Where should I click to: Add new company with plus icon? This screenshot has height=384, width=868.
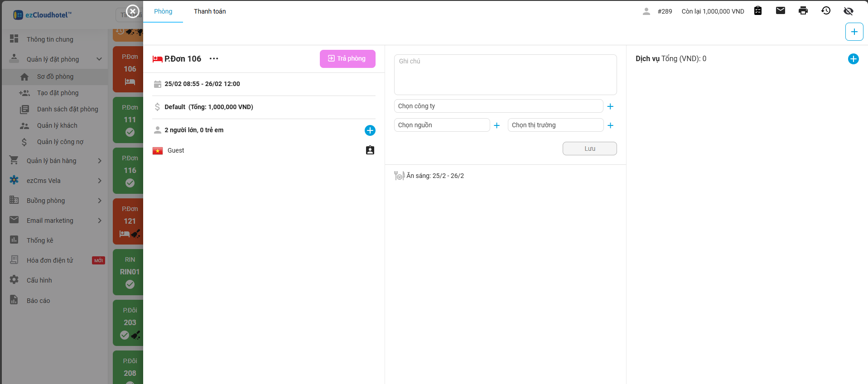(x=610, y=106)
